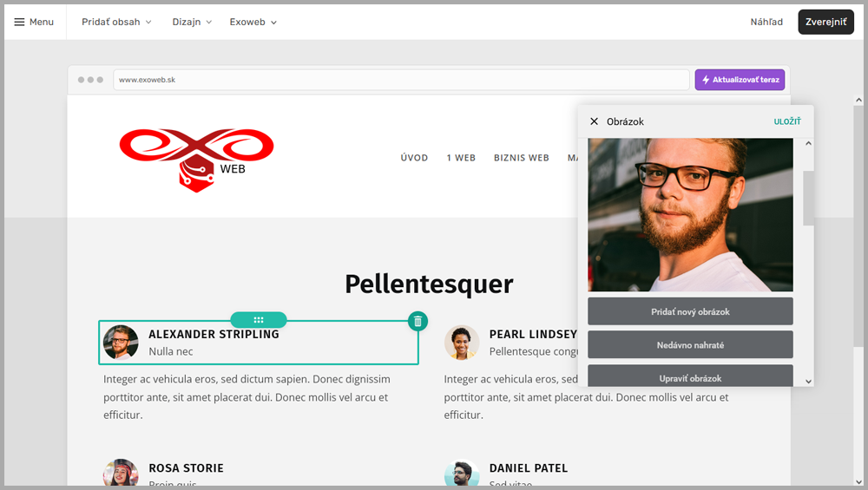Grab the teal drag handle grid icon

(x=259, y=320)
